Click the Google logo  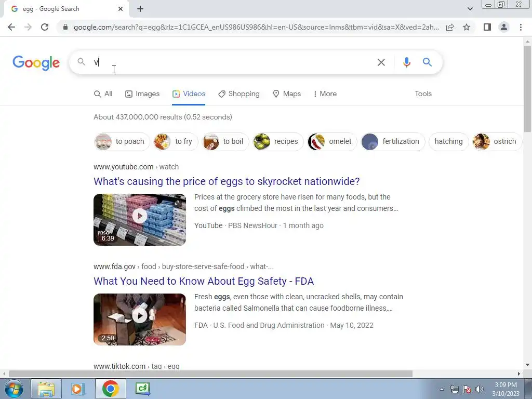coord(36,63)
